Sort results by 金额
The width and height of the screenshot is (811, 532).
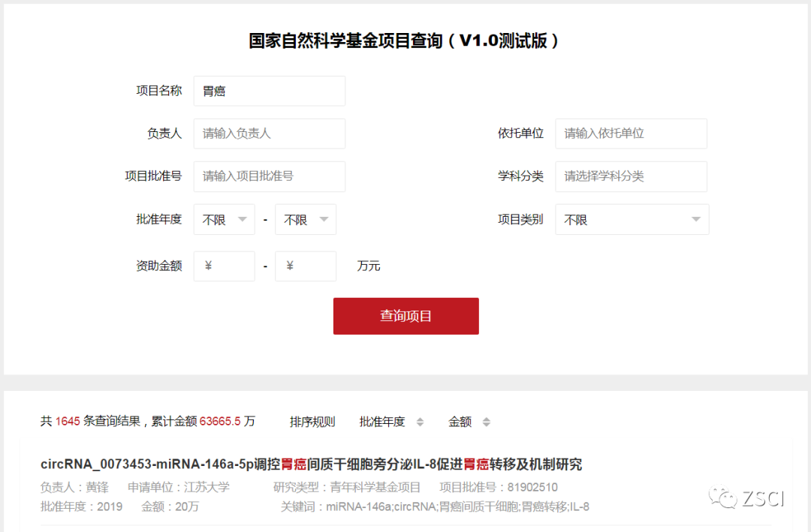(x=469, y=422)
